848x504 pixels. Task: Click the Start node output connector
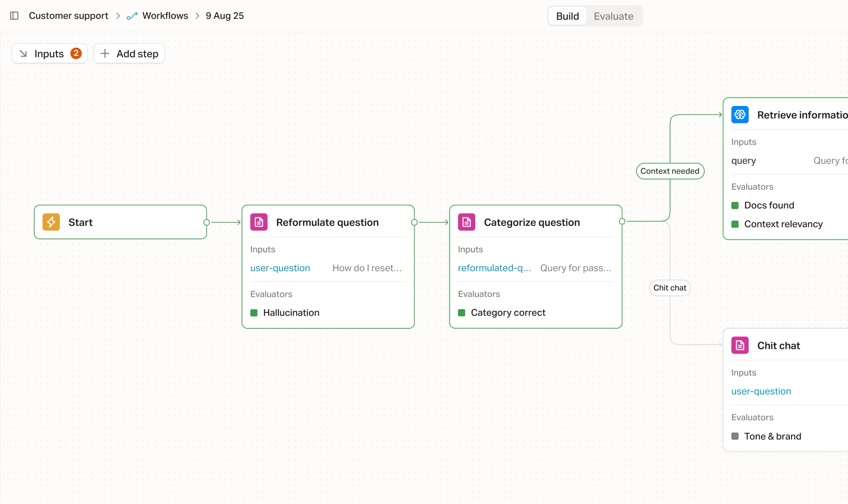(x=206, y=222)
